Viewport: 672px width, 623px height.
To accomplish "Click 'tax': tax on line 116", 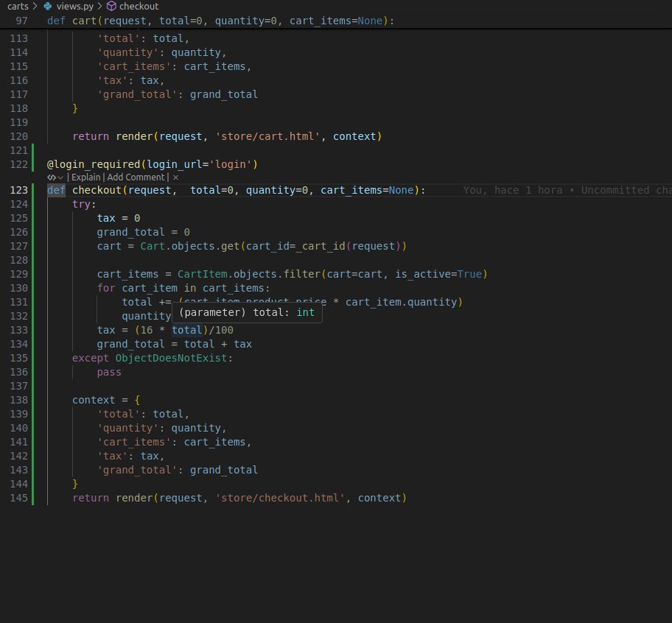I will tap(130, 80).
